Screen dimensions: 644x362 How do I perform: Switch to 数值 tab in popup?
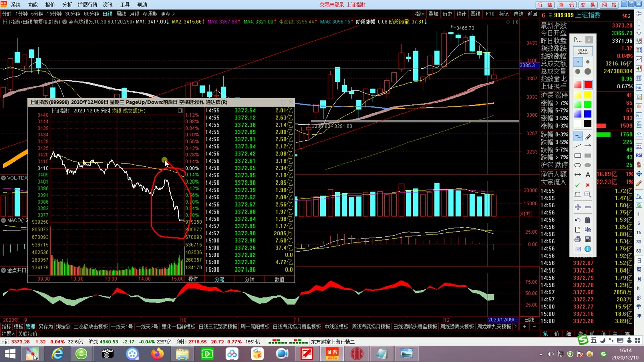tap(279, 279)
